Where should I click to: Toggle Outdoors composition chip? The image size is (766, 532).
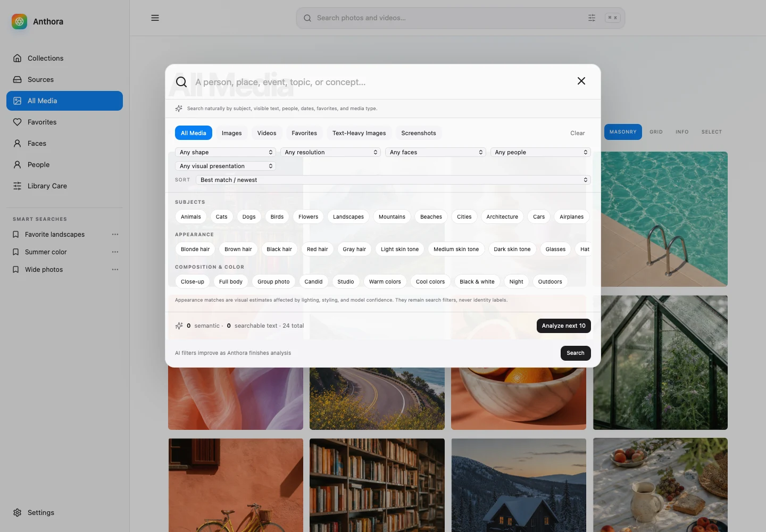tap(550, 281)
